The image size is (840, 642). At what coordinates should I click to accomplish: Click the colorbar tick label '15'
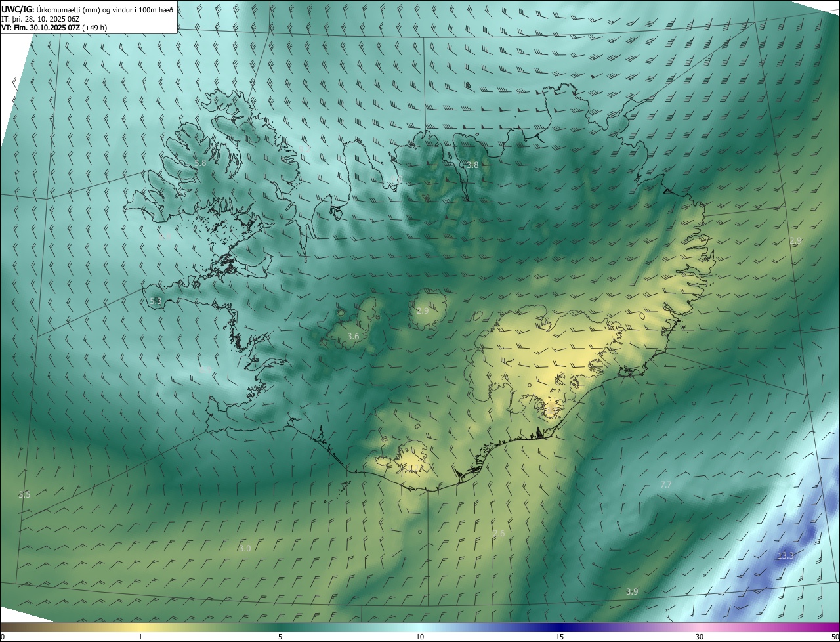(560, 637)
